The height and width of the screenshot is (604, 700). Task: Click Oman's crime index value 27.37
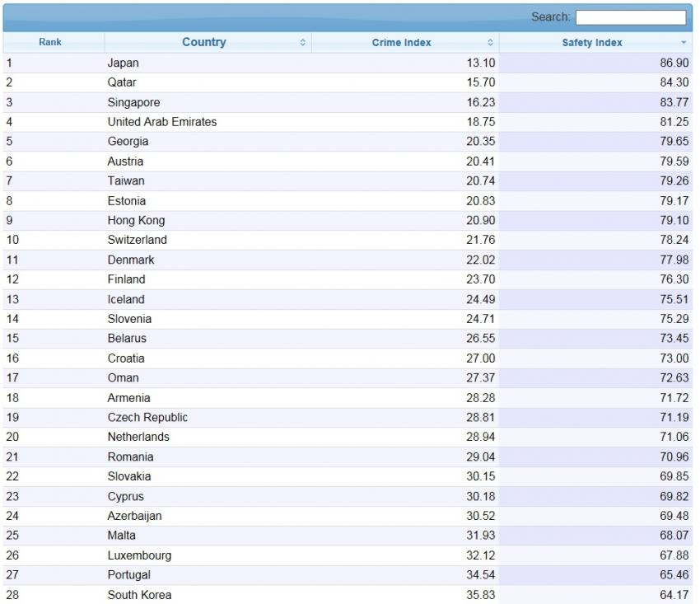point(481,378)
